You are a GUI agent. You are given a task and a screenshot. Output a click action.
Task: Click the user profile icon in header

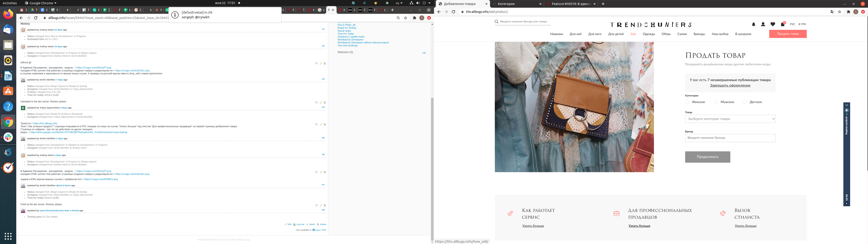tap(763, 24)
